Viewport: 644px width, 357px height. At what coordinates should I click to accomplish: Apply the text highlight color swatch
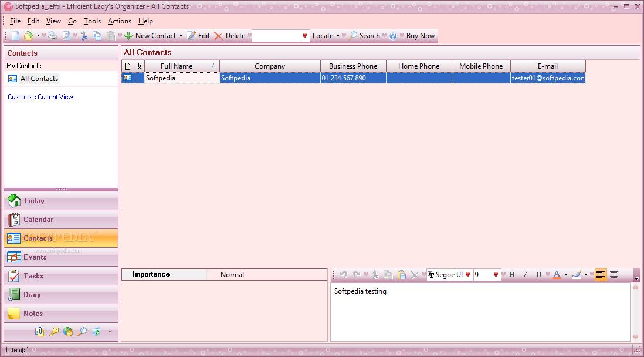(577, 275)
